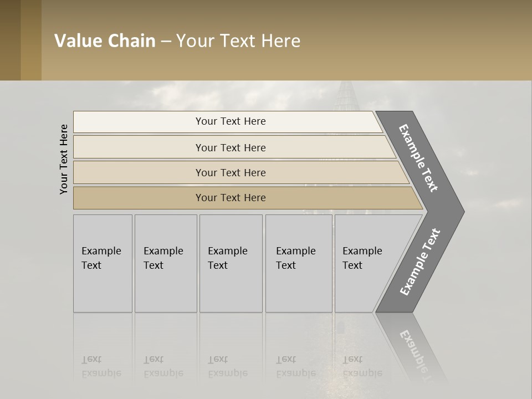Viewport: 532px width, 399px height.
Task: Select the third beige Your Text Here bar
Action: tap(241, 172)
